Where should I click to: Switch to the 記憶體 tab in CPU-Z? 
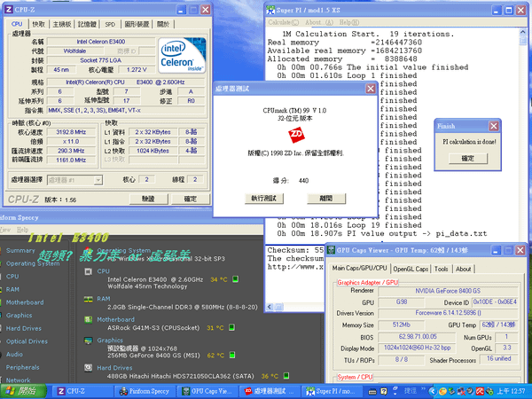[87, 25]
